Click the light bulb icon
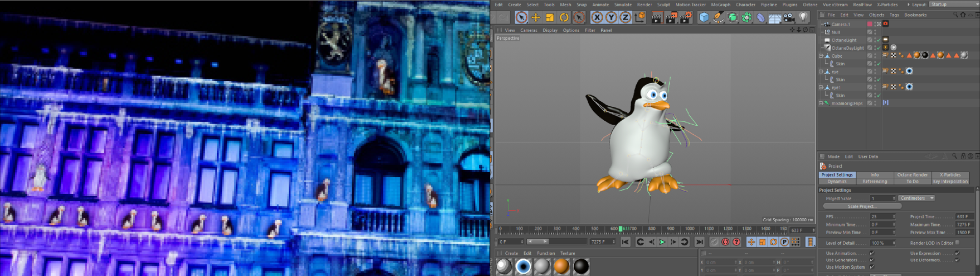The image size is (980, 276). click(x=803, y=17)
